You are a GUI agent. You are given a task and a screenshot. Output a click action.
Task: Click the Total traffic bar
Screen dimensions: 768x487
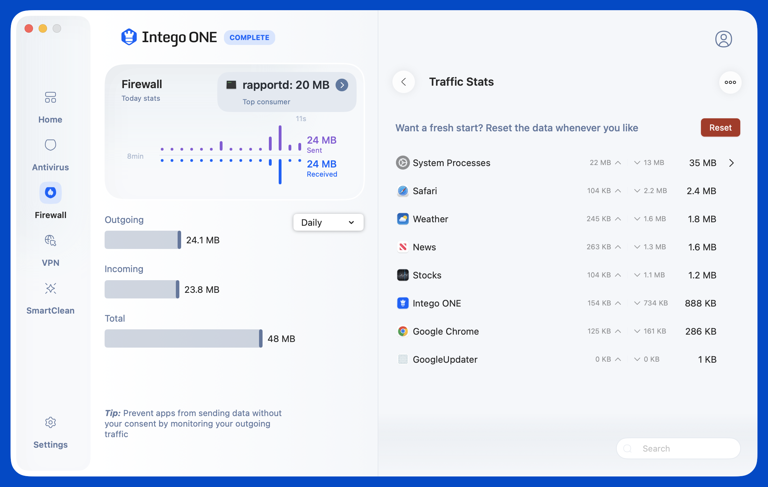click(x=184, y=339)
